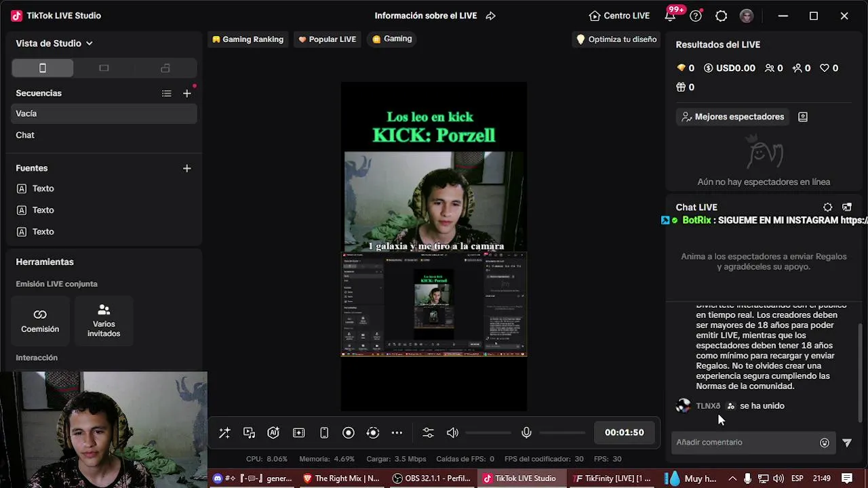Start recording with the record button
Viewport: 868px width, 488px height.
pos(349,432)
